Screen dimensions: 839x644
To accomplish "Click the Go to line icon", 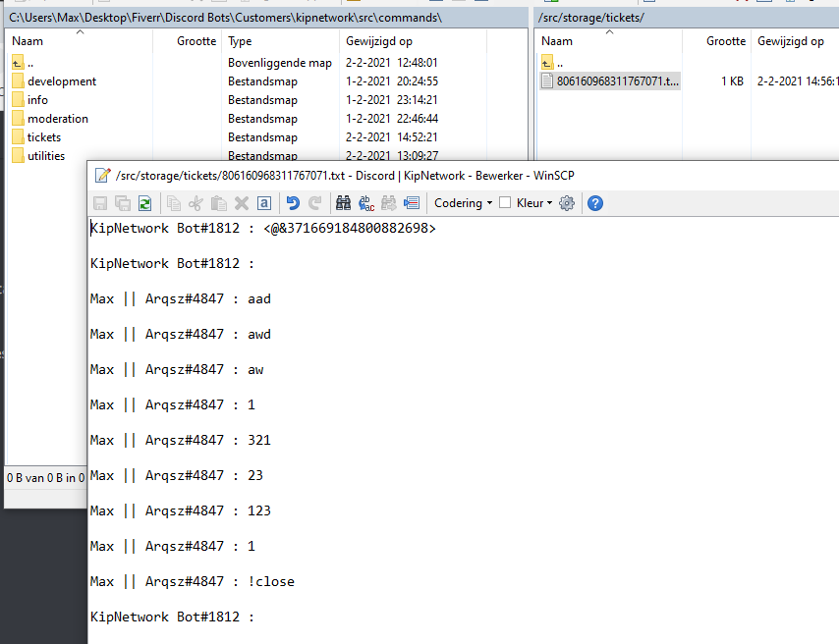I will point(411,203).
